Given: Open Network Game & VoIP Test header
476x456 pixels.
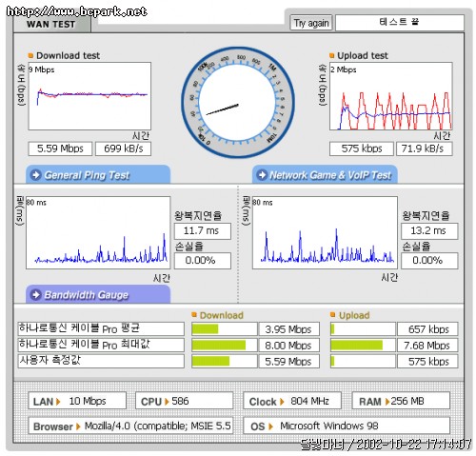Looking at the screenshot, I should [325, 174].
